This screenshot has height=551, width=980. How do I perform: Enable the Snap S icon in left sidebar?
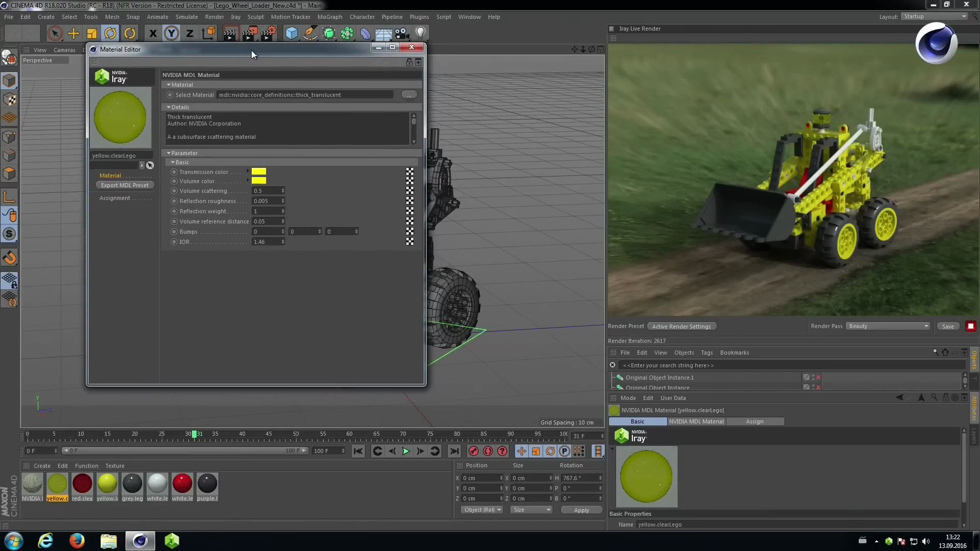pos(9,234)
